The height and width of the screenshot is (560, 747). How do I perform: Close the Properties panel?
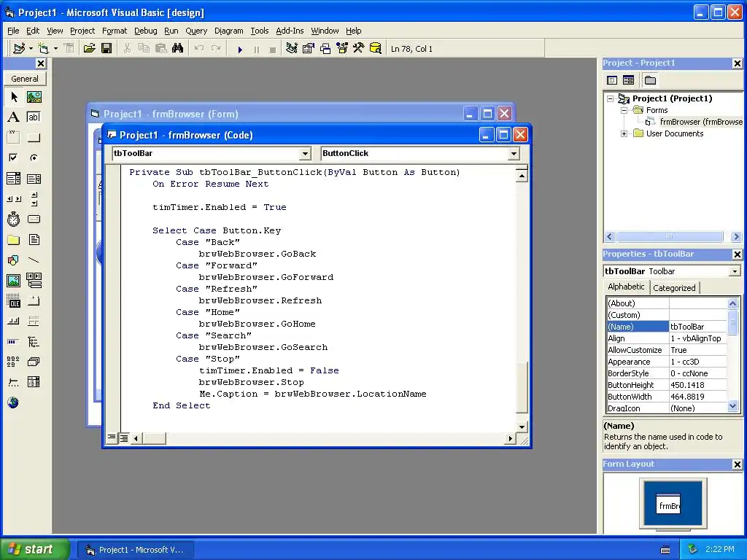pyautogui.click(x=737, y=254)
